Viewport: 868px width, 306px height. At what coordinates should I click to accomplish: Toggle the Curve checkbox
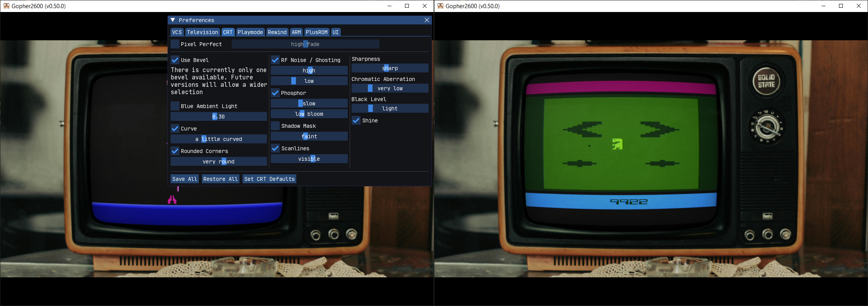click(175, 129)
